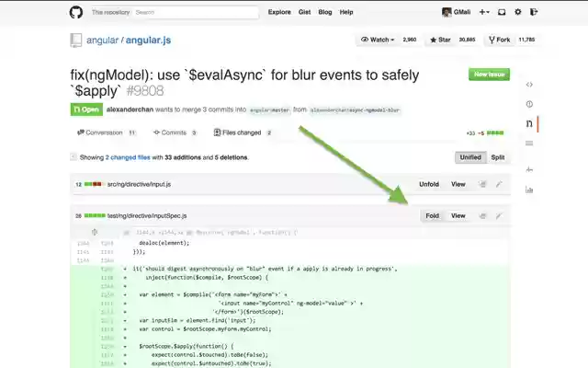Screen dimensions: 588x368
Task: Open the GMali user profile
Action: (x=457, y=12)
